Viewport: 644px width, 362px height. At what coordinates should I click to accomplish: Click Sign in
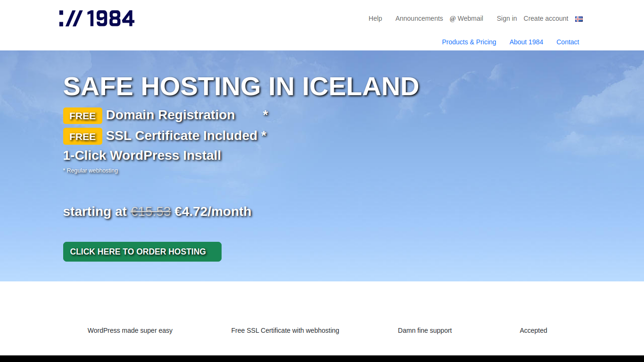coord(507,18)
